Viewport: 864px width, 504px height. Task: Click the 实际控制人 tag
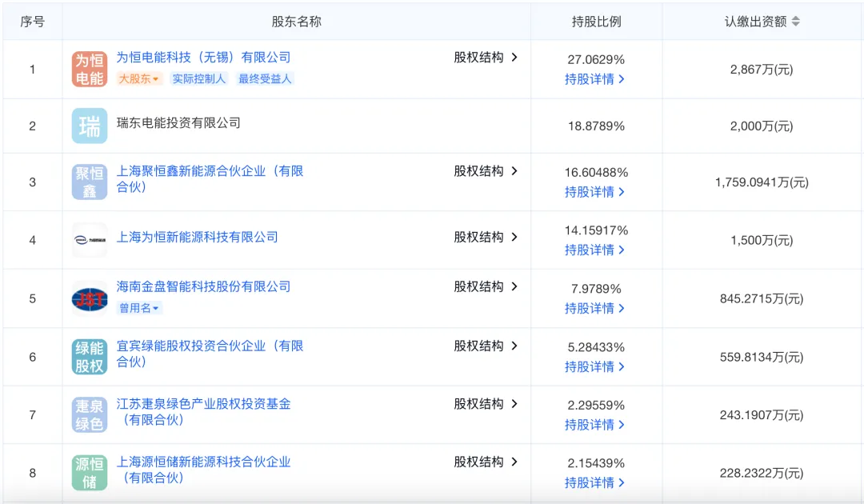(199, 78)
